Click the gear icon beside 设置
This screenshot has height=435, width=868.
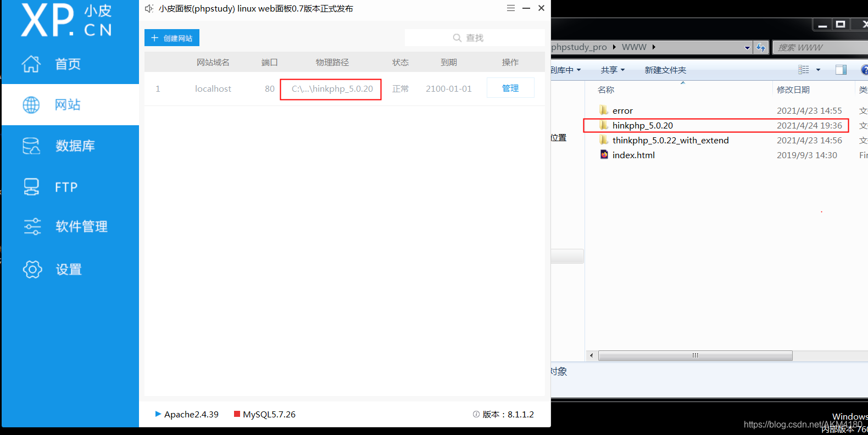32,269
